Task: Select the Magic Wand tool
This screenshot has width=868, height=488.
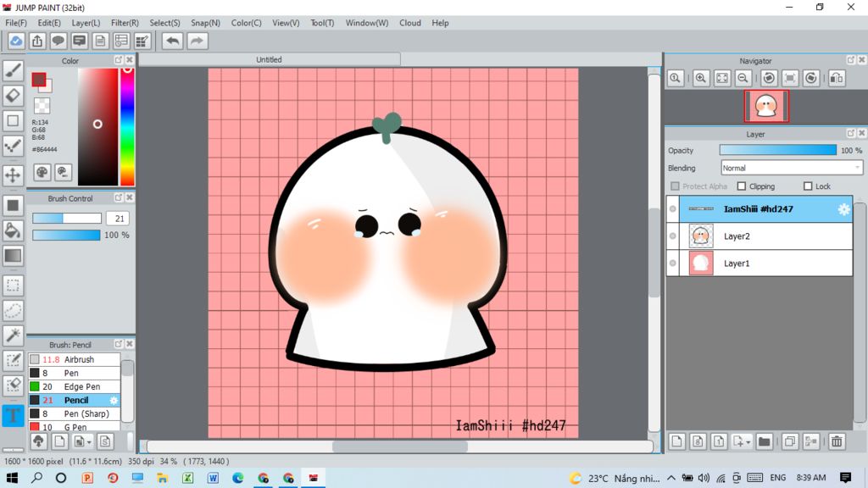Action: [14, 335]
